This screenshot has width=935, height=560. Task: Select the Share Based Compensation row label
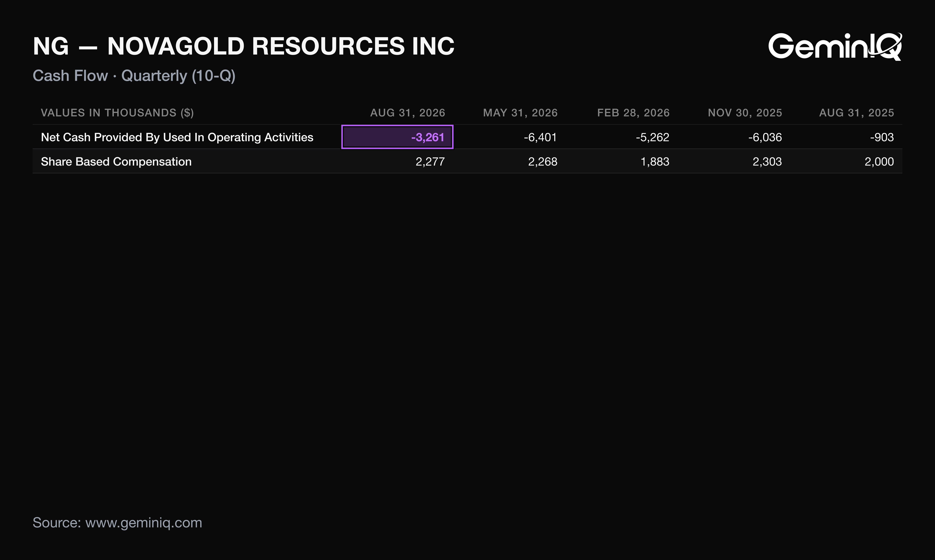116,162
